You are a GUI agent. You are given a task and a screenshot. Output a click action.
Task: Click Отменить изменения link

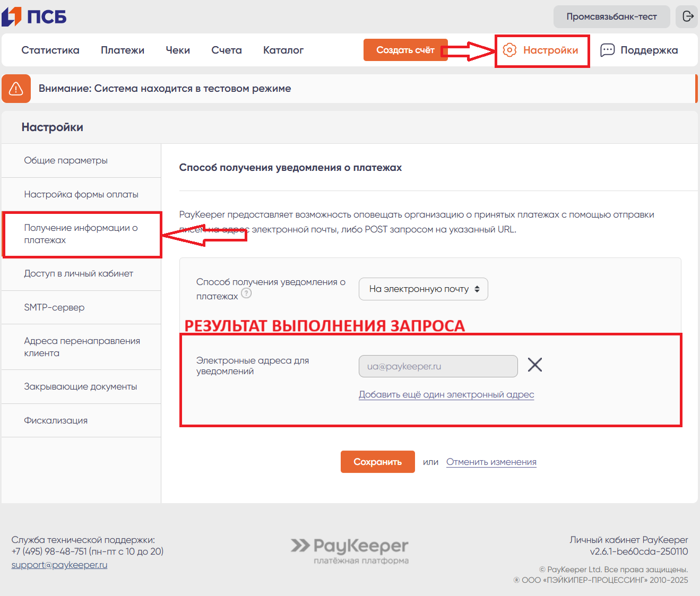pos(491,462)
